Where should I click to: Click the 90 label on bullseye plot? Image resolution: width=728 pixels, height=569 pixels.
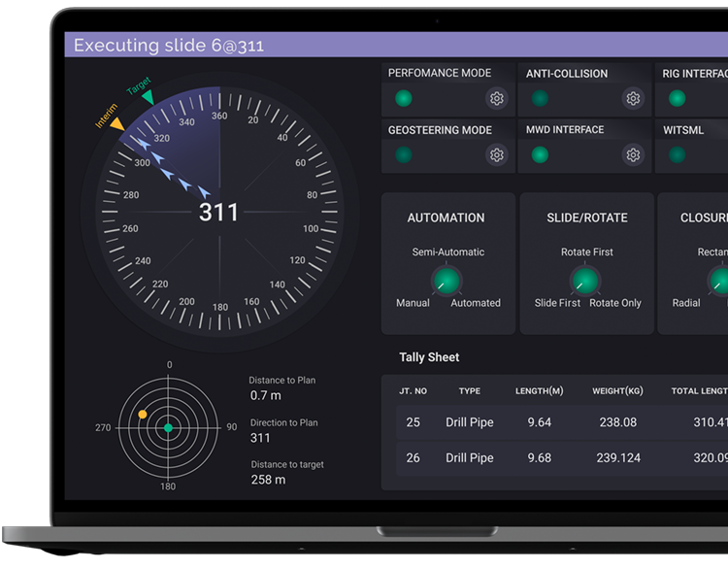click(x=232, y=427)
